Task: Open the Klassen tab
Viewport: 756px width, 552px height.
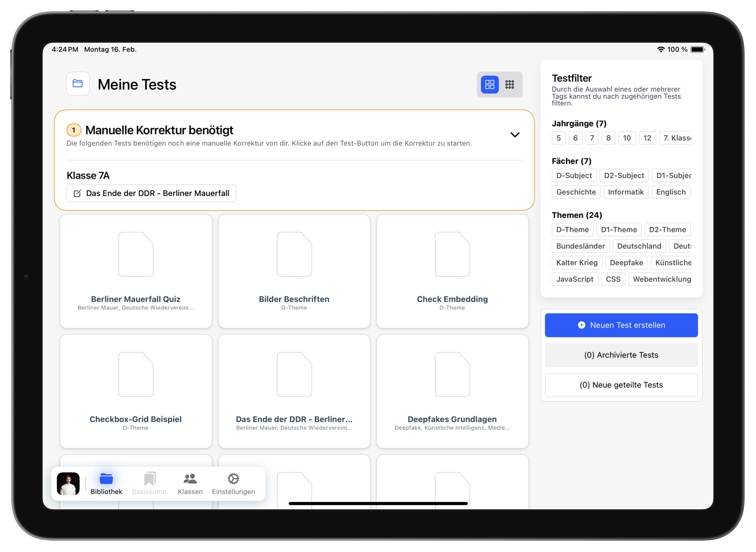Action: pos(190,483)
